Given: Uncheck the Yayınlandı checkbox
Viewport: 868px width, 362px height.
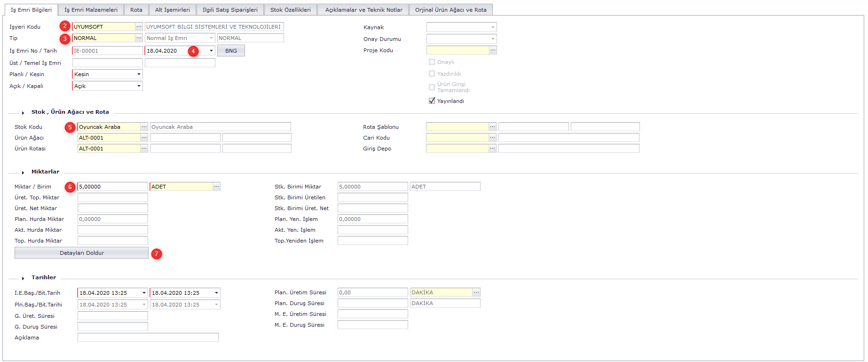Looking at the screenshot, I should click(432, 101).
